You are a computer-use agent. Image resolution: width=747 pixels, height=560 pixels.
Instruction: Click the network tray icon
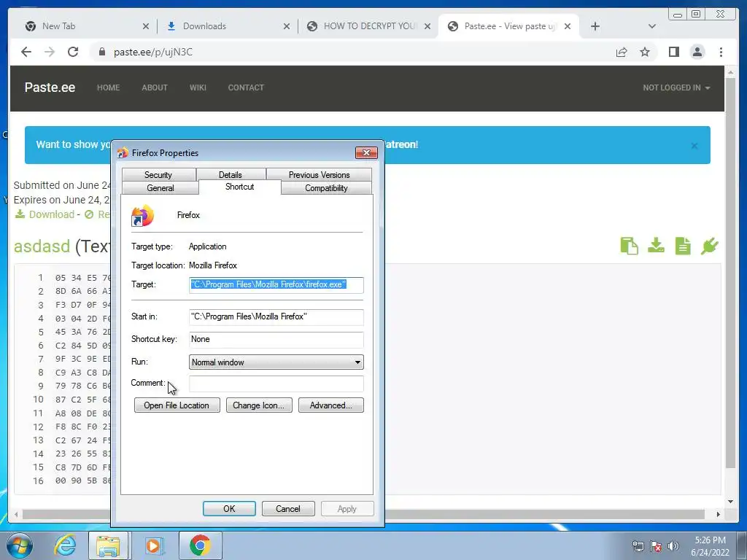638,546
